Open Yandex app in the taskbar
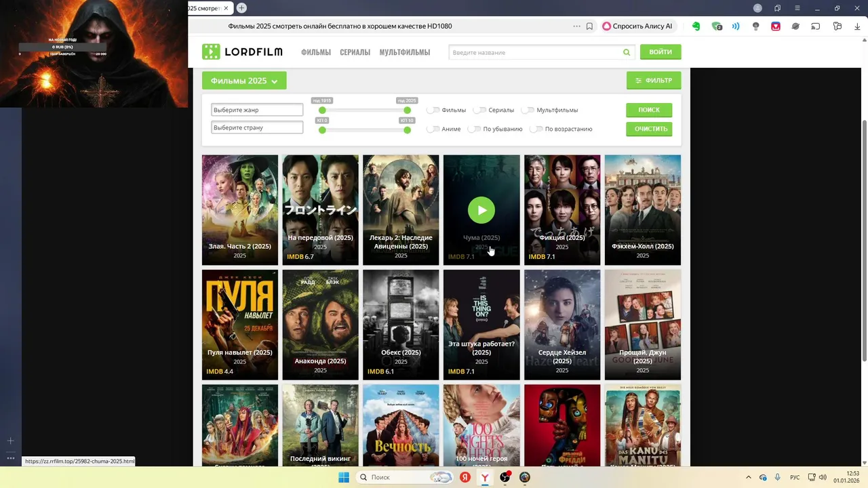Screen dimensions: 868x488 point(465,477)
